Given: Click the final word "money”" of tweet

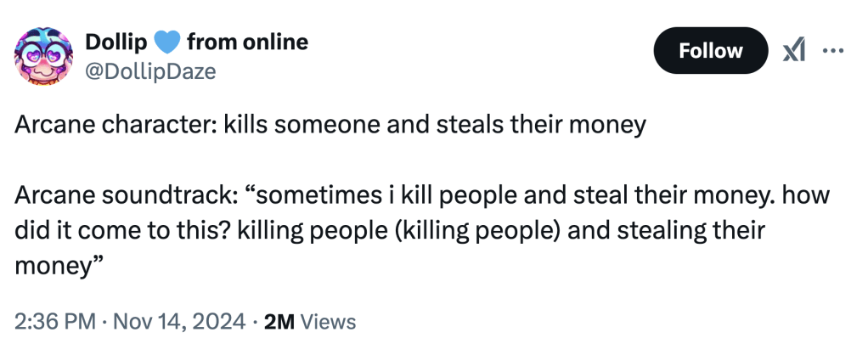Looking at the screenshot, I should coord(59,264).
